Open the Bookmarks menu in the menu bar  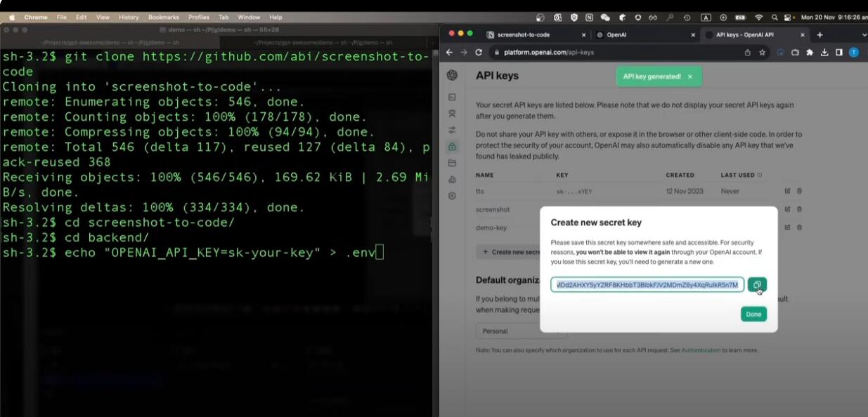163,17
